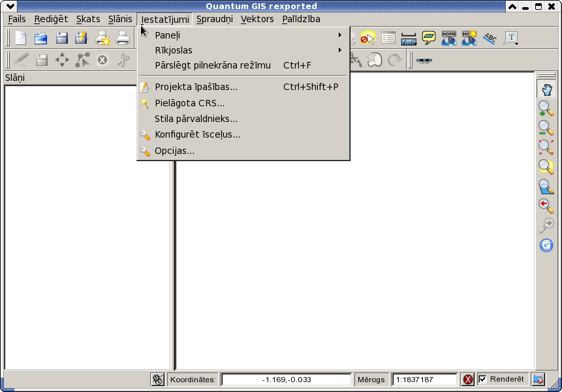The image size is (562, 392).
Task: Select the Node tool icon
Action: (x=82, y=60)
